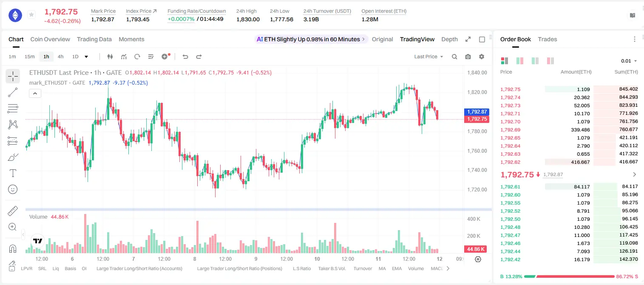644x285 pixels.
Task: Select the crosshair cursor tool
Action: click(x=13, y=77)
